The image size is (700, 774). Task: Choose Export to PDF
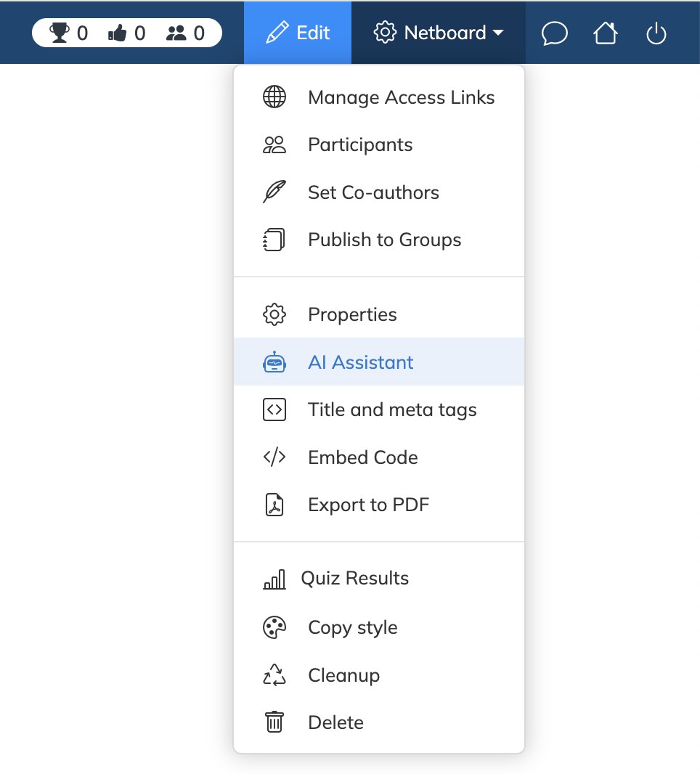[x=379, y=505]
